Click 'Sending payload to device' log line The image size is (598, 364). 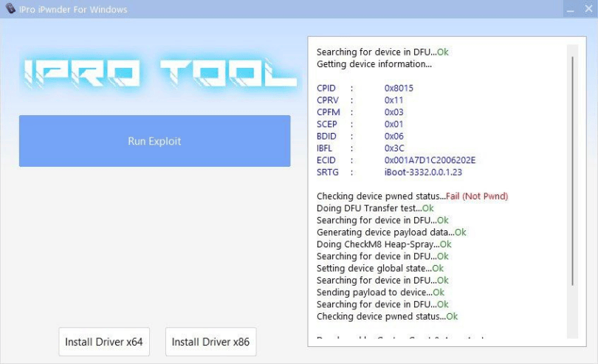tap(380, 292)
